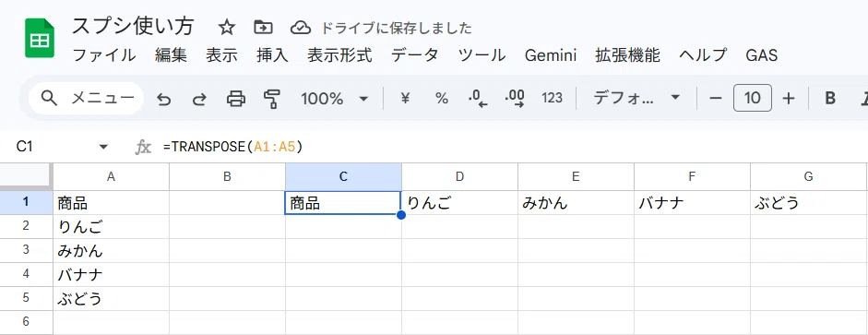Viewport: 868px width, 335px height.
Task: Open the 挿入 menu
Action: point(273,55)
